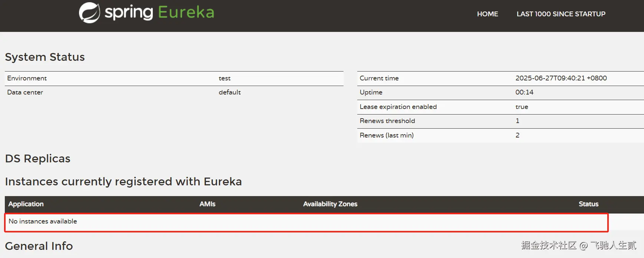The height and width of the screenshot is (258, 644).
Task: Open the HOME navigation link
Action: (487, 14)
